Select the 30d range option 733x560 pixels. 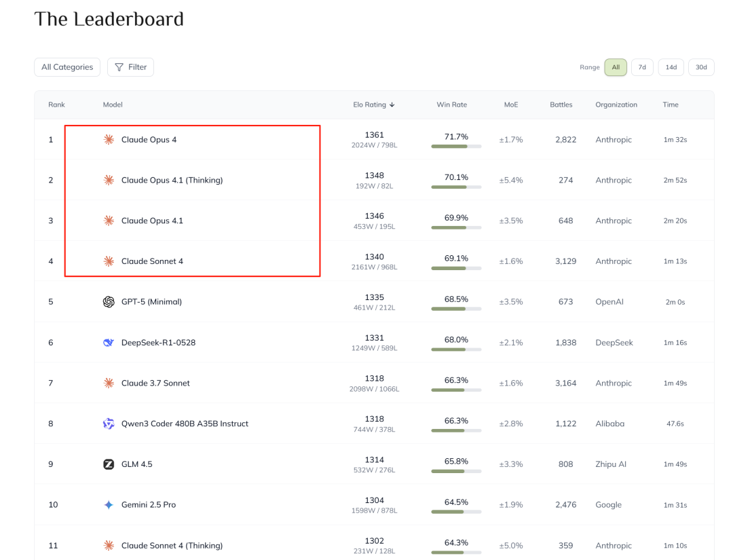pyautogui.click(x=701, y=67)
